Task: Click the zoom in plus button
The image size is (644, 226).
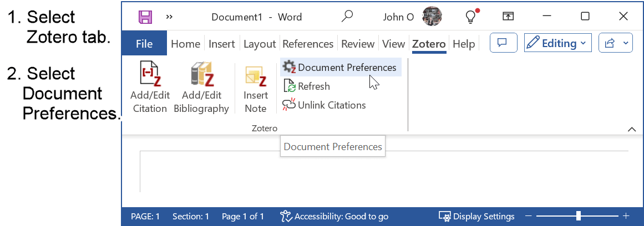Action: (626, 215)
